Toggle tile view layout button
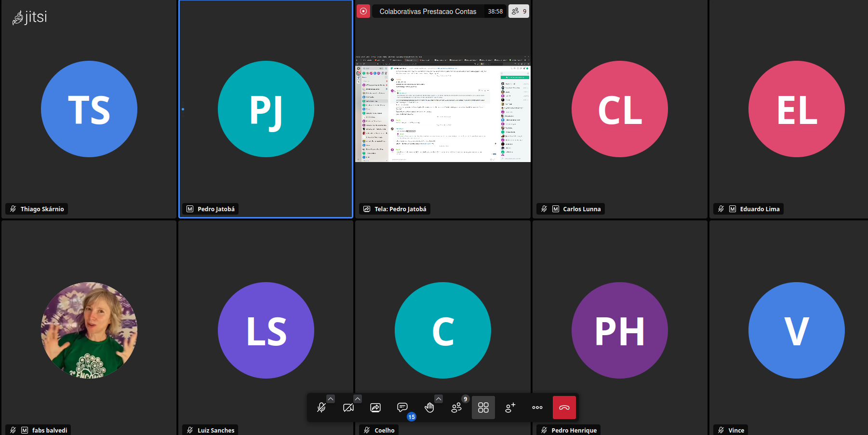 [x=483, y=408]
